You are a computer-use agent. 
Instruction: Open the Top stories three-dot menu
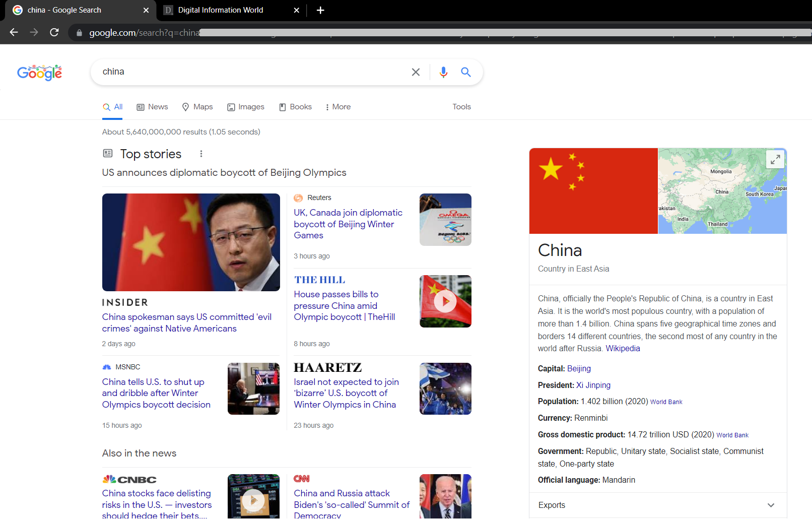(x=201, y=154)
